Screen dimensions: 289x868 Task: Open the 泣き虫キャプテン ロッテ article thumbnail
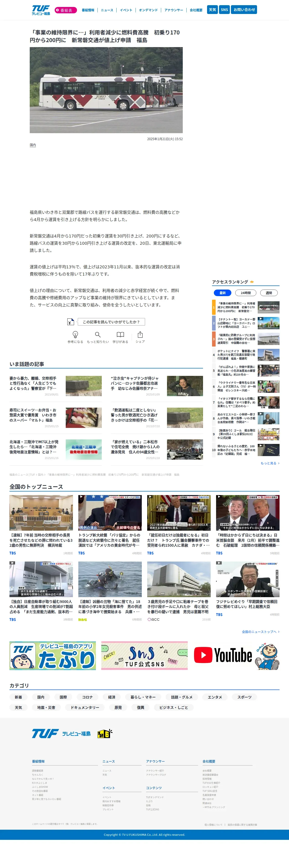(x=185, y=386)
